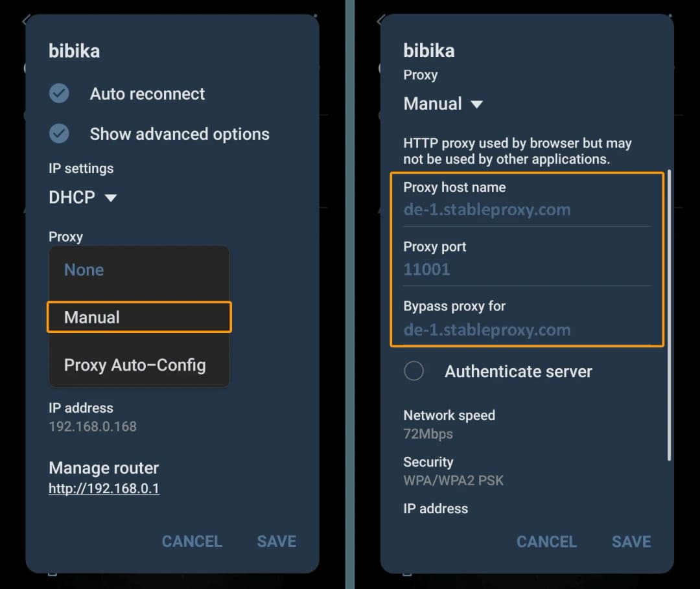Tap CANCEL on the left dialog
Image resolution: width=700 pixels, height=589 pixels.
click(191, 541)
